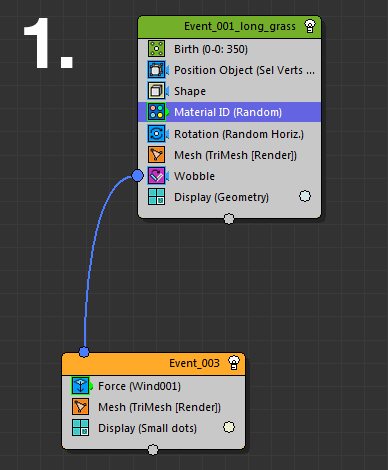Select the Shape operator label

tap(190, 91)
